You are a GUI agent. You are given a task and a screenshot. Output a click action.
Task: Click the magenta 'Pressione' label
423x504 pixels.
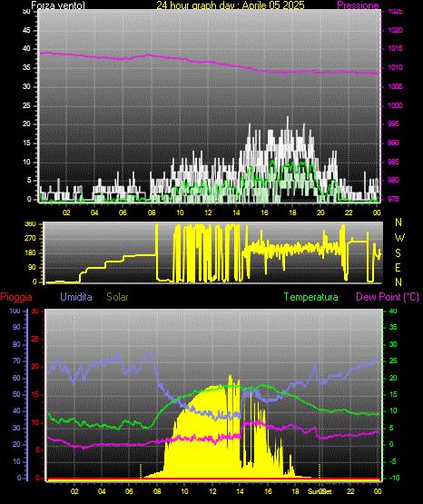click(358, 5)
